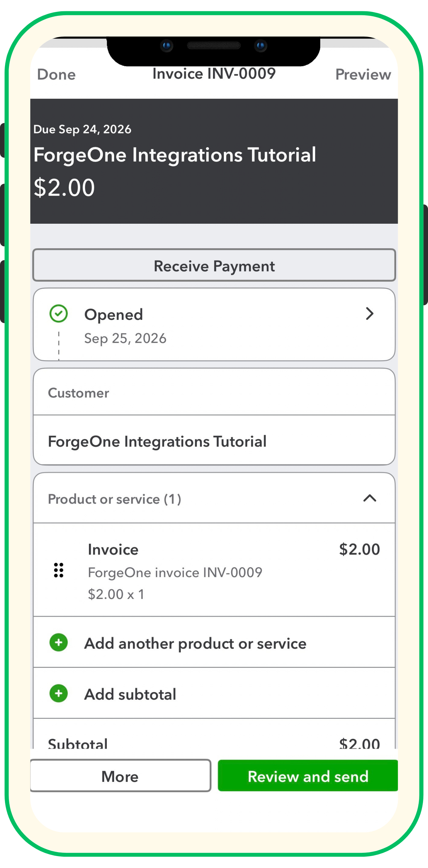This screenshot has height=868, width=428.
Task: Collapse the Product or service section
Action: pyautogui.click(x=370, y=498)
